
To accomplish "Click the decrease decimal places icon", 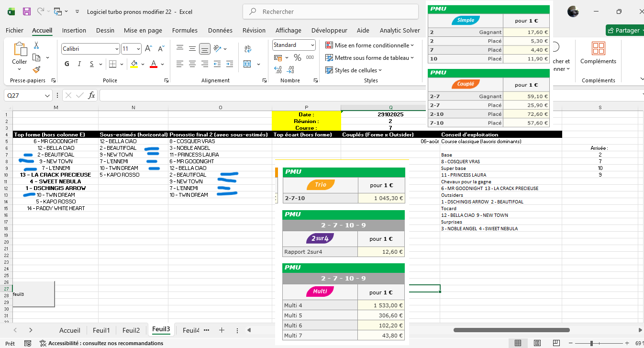I will click(x=290, y=70).
